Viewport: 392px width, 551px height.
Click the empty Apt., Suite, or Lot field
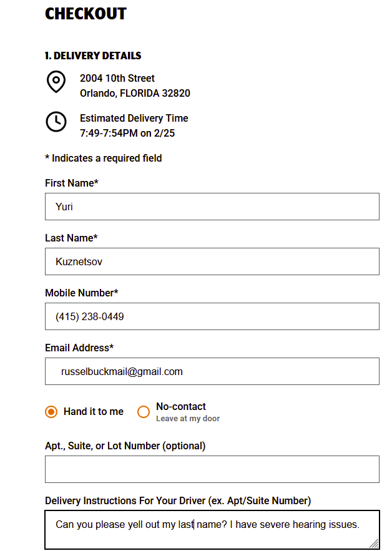[x=212, y=469]
